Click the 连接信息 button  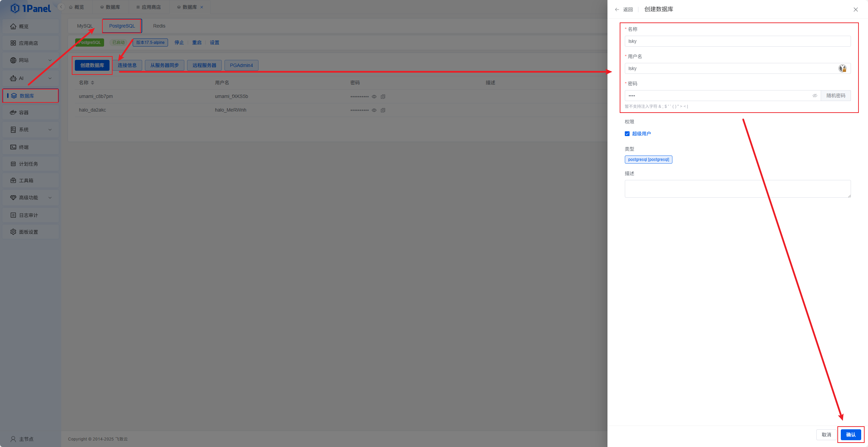(x=127, y=65)
